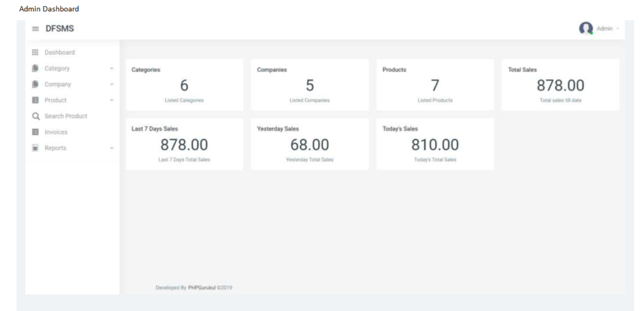
Task: Expand the Product submenu chevron
Action: tap(112, 100)
